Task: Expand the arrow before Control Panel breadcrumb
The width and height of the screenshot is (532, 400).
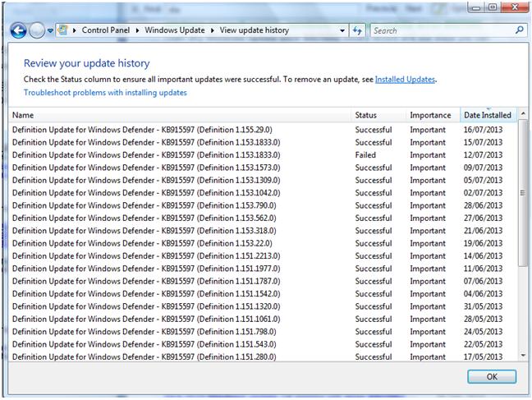Action: point(75,30)
